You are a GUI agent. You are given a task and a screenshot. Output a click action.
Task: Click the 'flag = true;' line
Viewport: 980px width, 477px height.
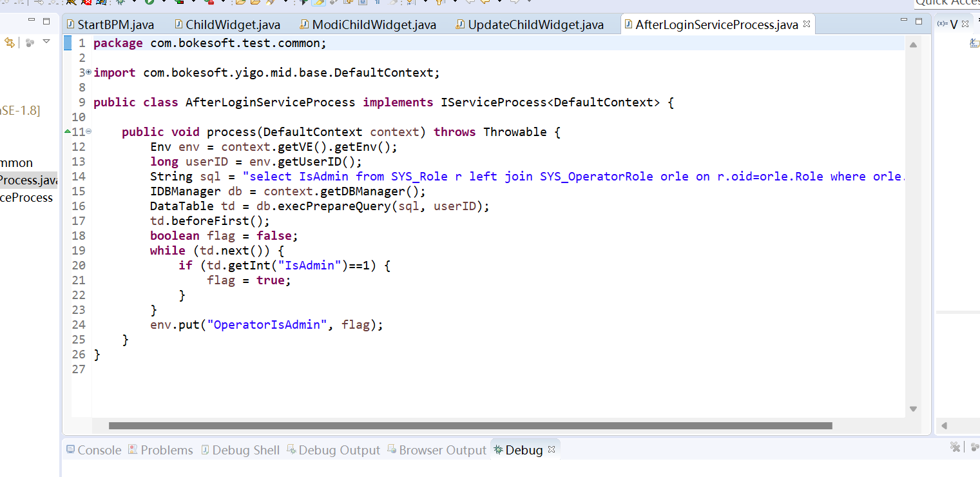[x=249, y=280]
